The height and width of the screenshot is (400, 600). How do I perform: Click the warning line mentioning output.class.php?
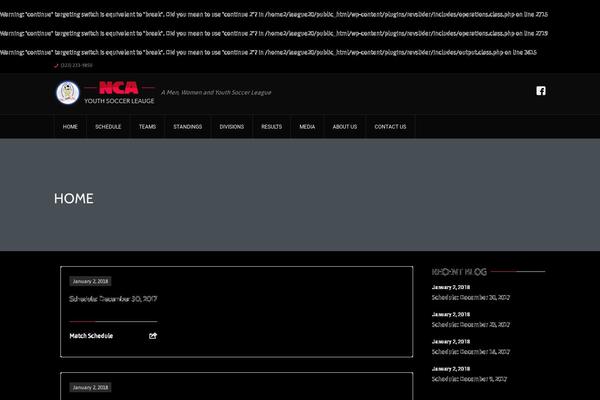[x=268, y=52]
